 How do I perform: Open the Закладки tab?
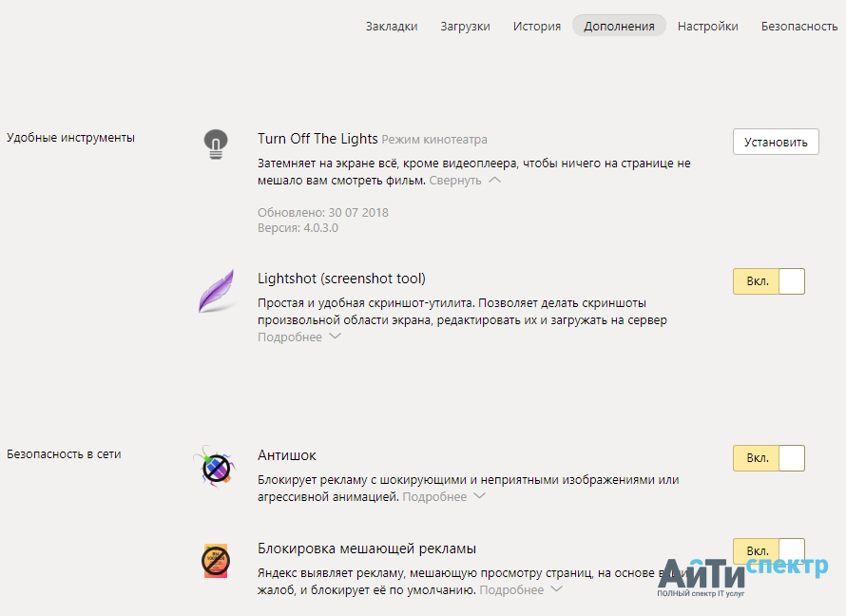tap(392, 27)
